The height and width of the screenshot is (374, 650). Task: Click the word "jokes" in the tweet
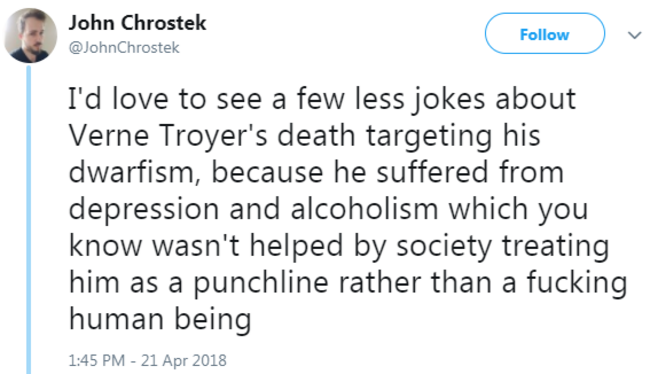pyautogui.click(x=448, y=100)
